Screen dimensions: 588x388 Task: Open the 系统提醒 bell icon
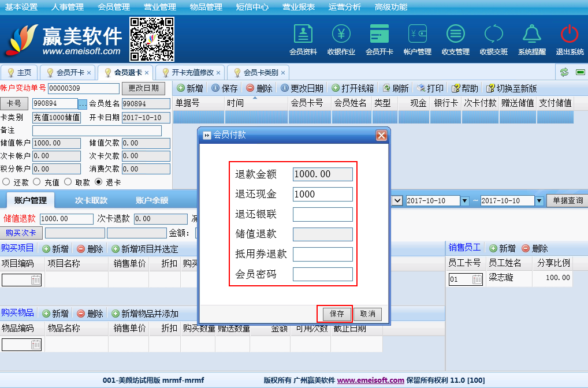[531, 35]
